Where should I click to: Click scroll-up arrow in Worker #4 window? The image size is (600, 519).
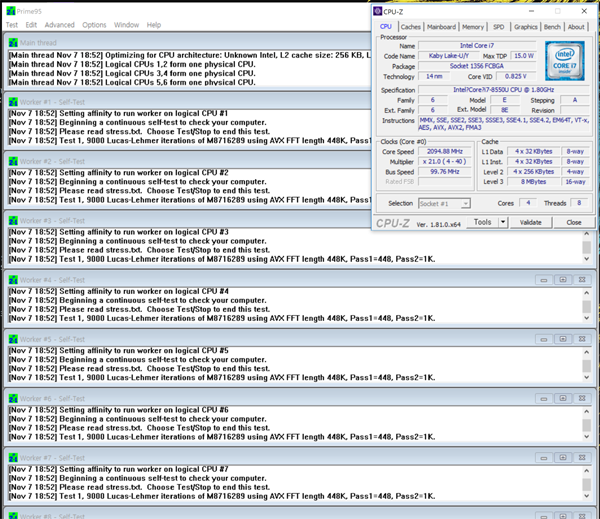pyautogui.click(x=587, y=293)
